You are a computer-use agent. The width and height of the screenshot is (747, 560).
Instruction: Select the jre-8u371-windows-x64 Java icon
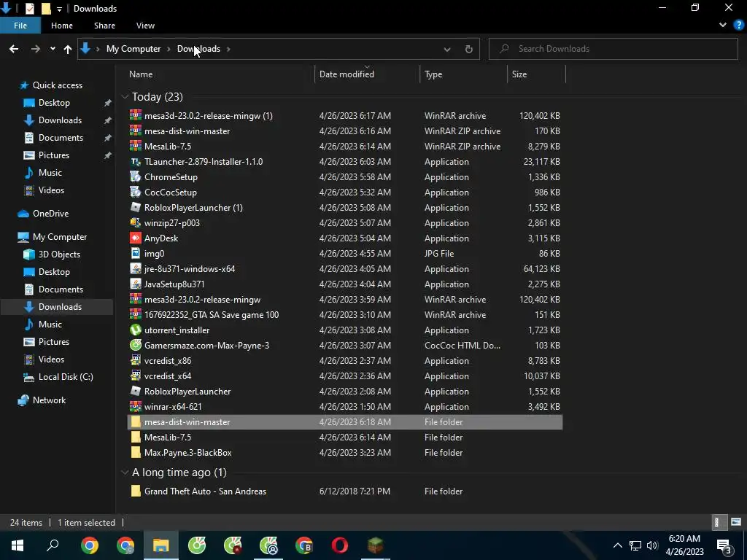[136, 268]
